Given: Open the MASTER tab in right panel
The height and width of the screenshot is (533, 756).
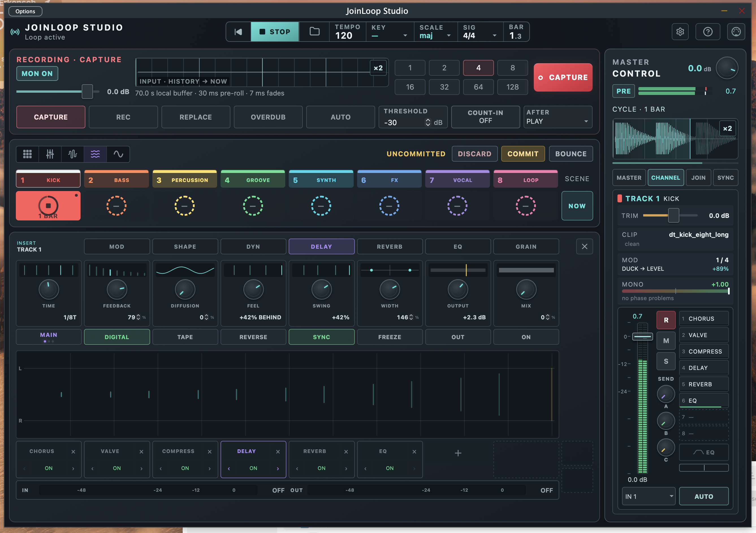Looking at the screenshot, I should click(629, 178).
